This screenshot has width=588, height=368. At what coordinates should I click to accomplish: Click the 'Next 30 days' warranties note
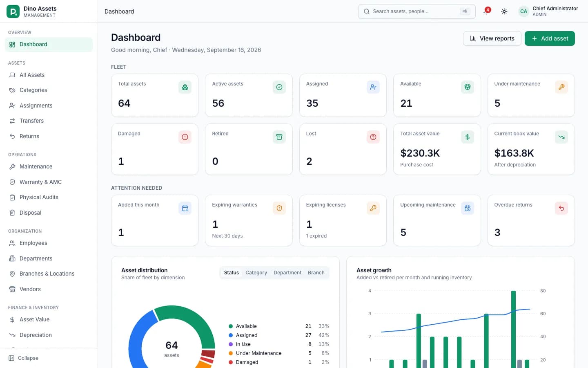point(227,236)
